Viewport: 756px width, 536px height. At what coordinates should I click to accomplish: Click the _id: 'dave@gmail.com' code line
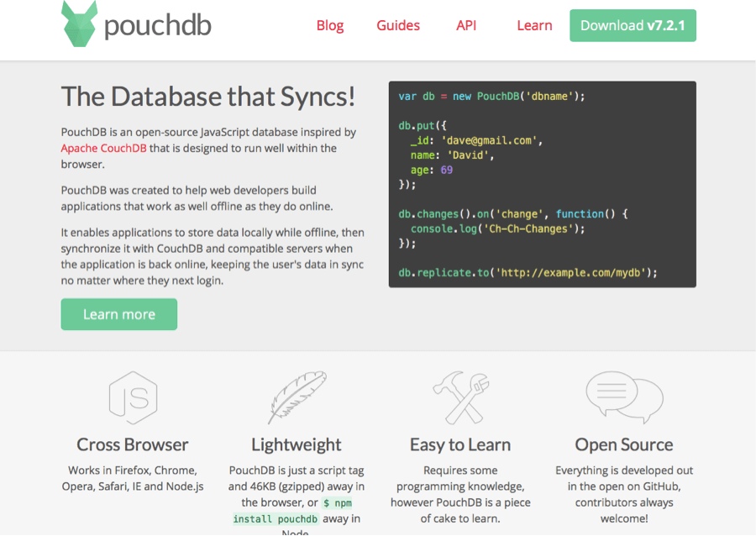476,141
